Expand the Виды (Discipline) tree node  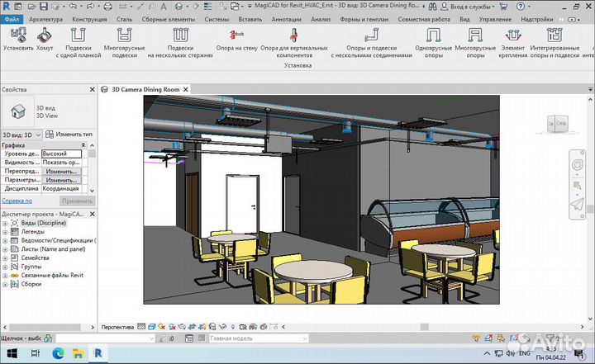5,223
